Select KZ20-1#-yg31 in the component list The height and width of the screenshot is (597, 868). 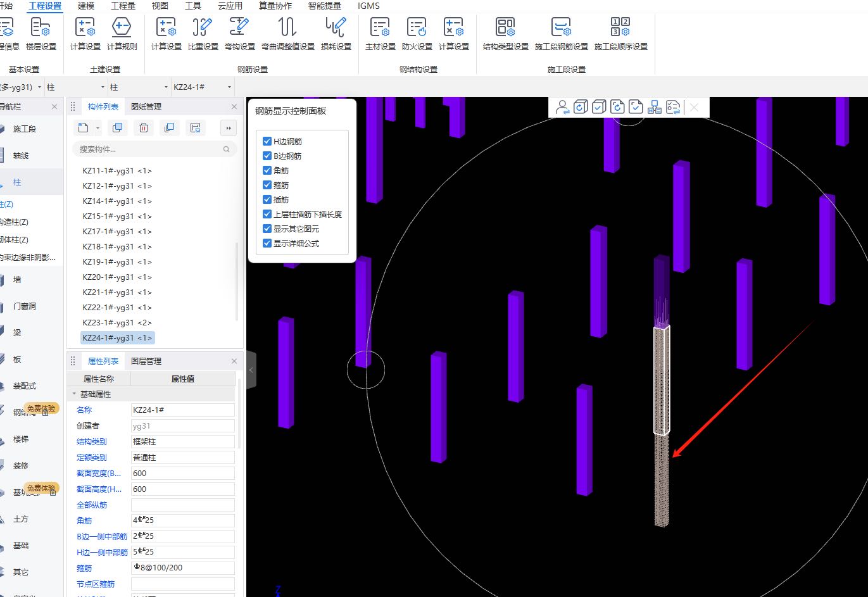tap(117, 277)
